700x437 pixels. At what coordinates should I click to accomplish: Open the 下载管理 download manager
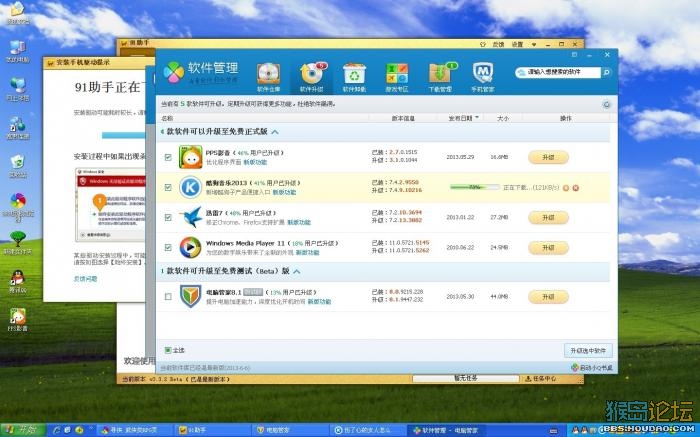pyautogui.click(x=441, y=77)
